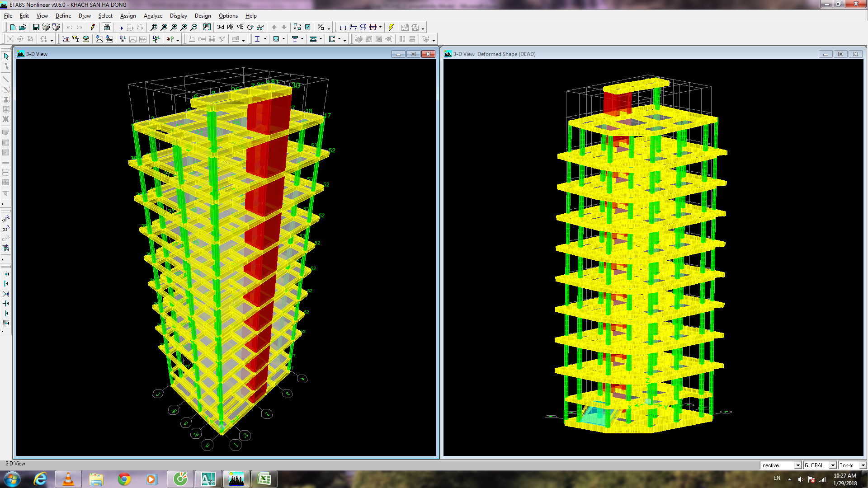Expand the I-section frame dropdown arrow

(265, 39)
